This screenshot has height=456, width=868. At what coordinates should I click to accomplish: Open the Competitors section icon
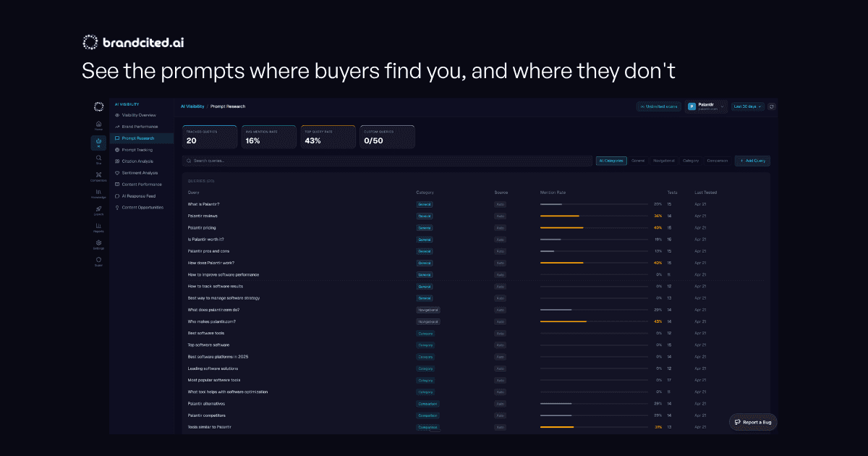click(98, 176)
